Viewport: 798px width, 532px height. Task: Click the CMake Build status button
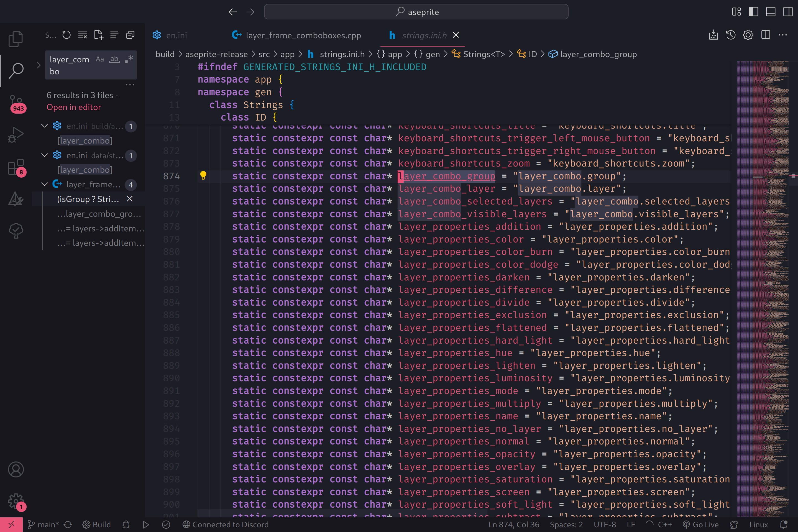pyautogui.click(x=97, y=525)
